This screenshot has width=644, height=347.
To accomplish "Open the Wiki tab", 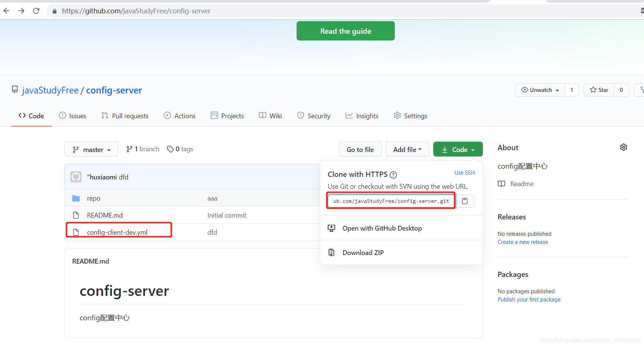I will tap(270, 116).
